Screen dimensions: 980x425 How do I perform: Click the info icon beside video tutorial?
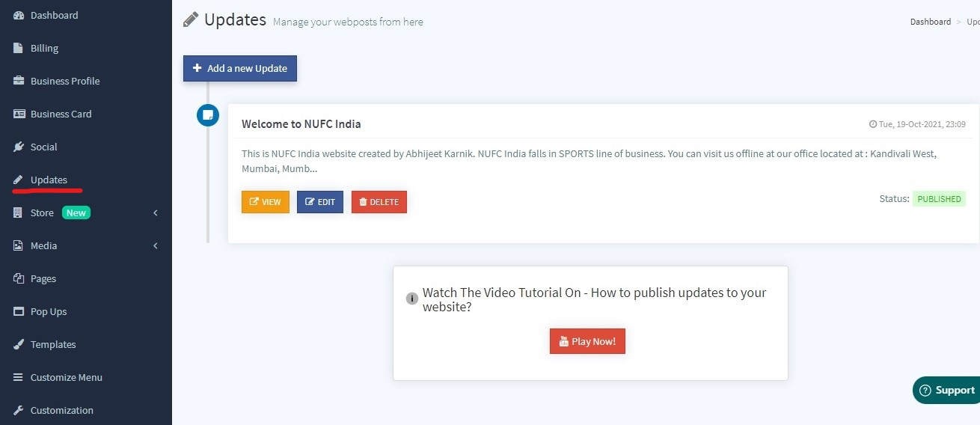coord(412,299)
